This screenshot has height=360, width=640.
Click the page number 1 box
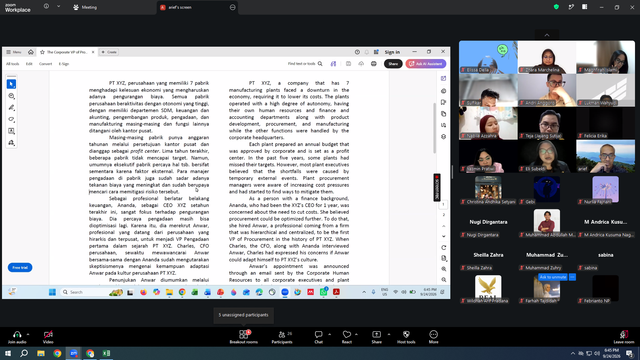pyautogui.click(x=444, y=204)
